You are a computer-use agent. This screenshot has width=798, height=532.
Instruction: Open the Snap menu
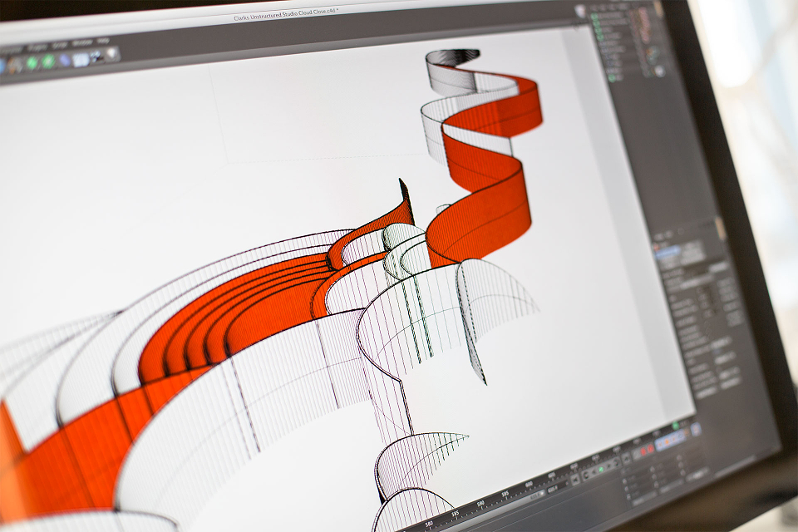[60, 45]
